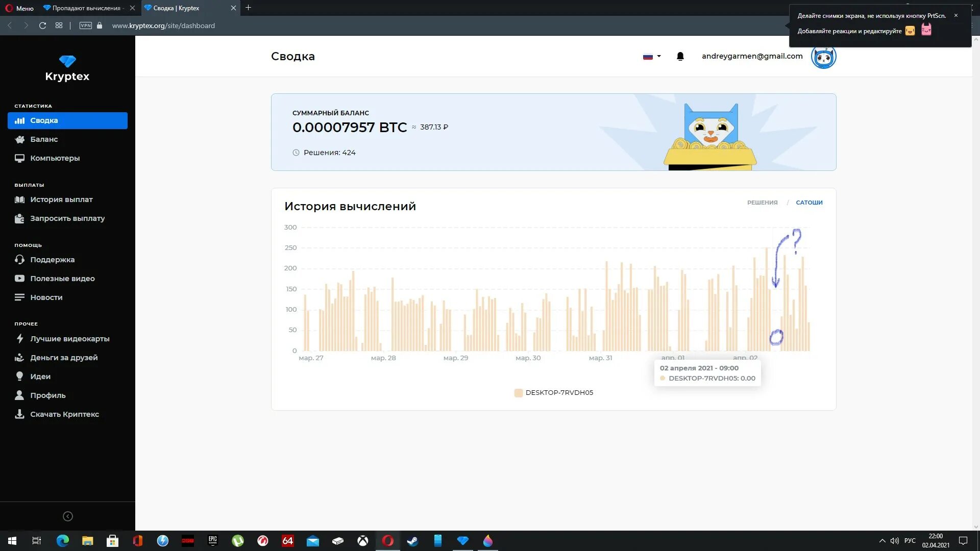Open Windows Start menu
The image size is (980, 551).
click(x=12, y=541)
